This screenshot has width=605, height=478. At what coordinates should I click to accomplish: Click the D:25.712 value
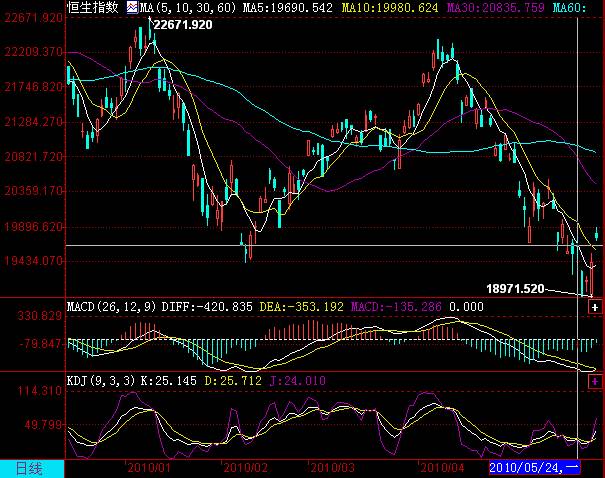point(233,381)
